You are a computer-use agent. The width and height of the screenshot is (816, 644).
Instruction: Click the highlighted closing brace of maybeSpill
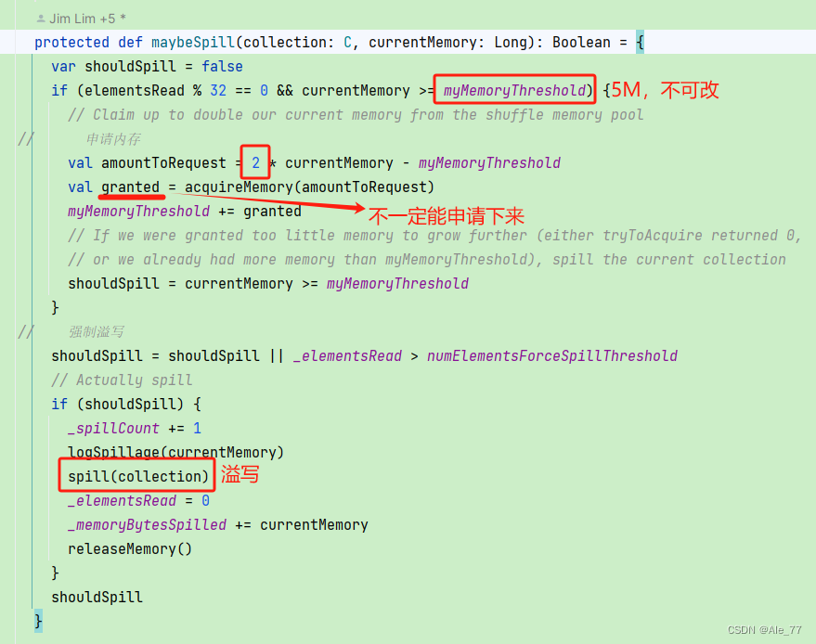pyautogui.click(x=38, y=621)
